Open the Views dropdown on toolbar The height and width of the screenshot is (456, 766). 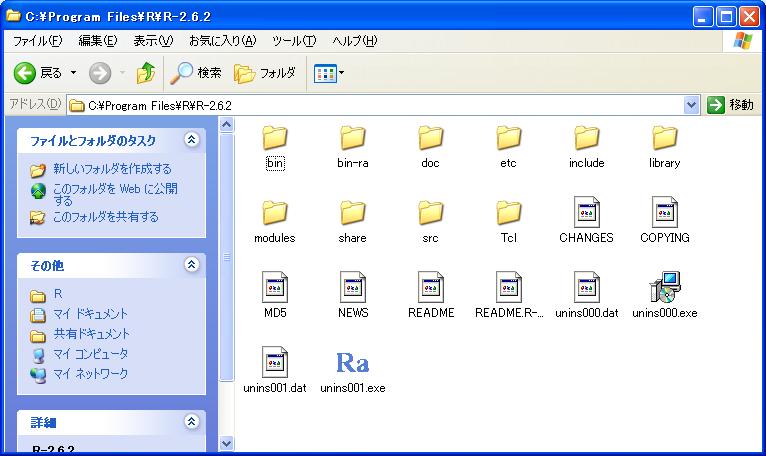329,73
